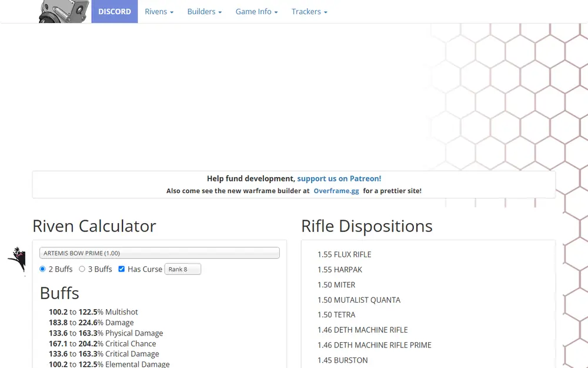Visit the Overframe.gg link

[x=336, y=191]
